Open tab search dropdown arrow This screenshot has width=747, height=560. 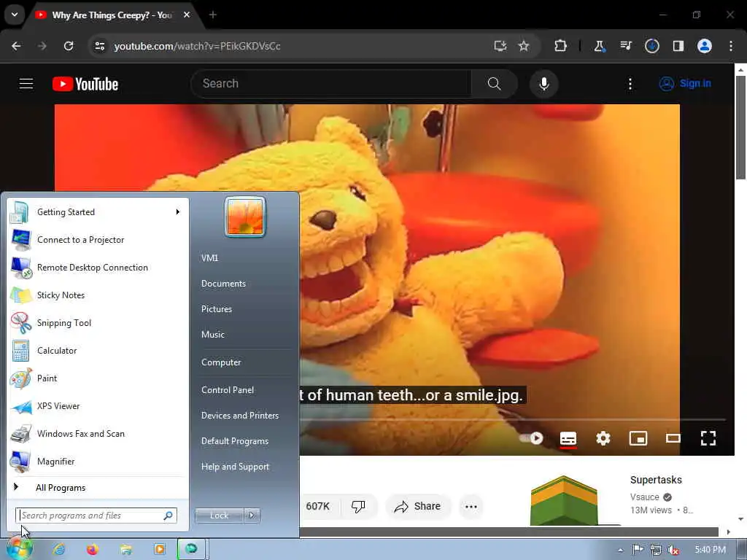click(x=15, y=15)
